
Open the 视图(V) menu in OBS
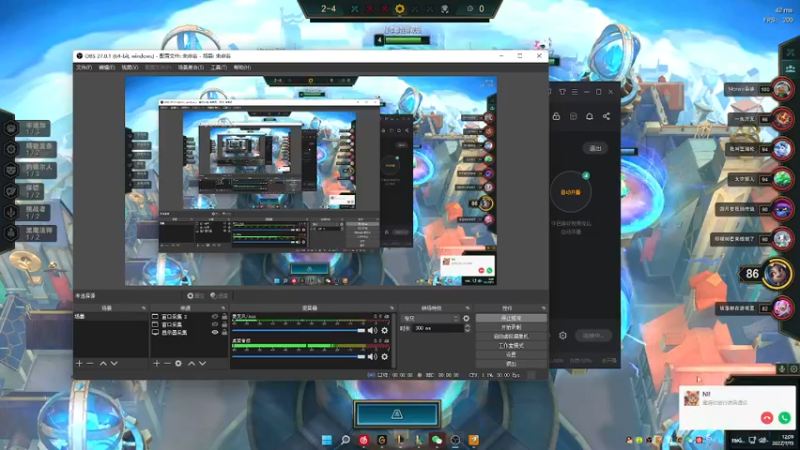(x=130, y=67)
